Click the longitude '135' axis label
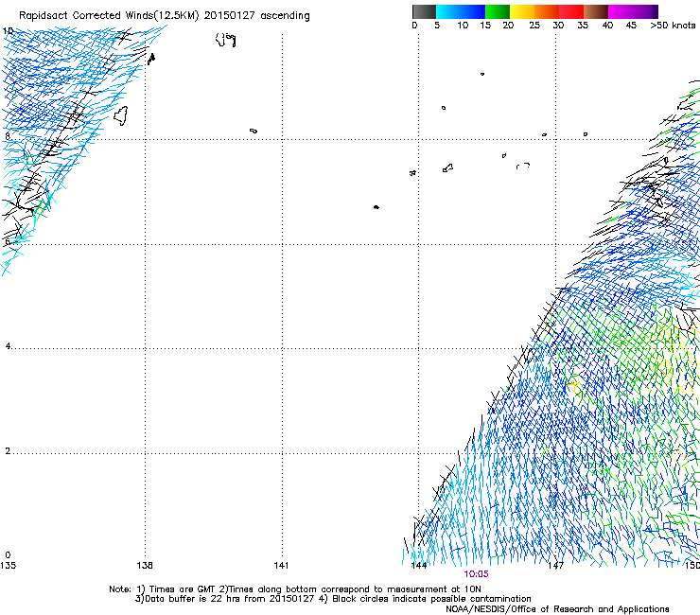This screenshot has width=700, height=615. pyautogui.click(x=8, y=566)
